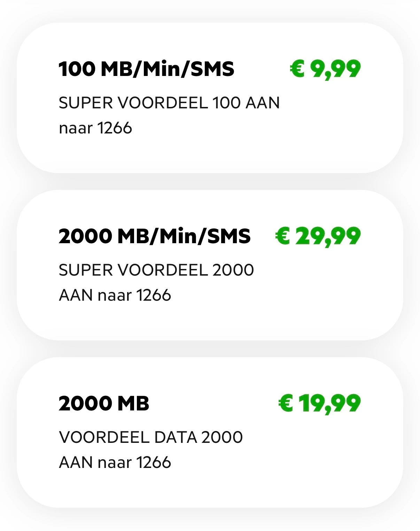
Task: Tap the euro sign beside 29,99
Action: (283, 236)
